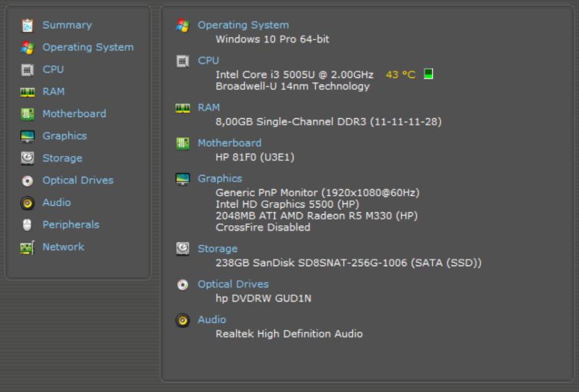Click the Graphics monitor icon in sidebar
Viewport: 579px width, 392px height.
[27, 136]
